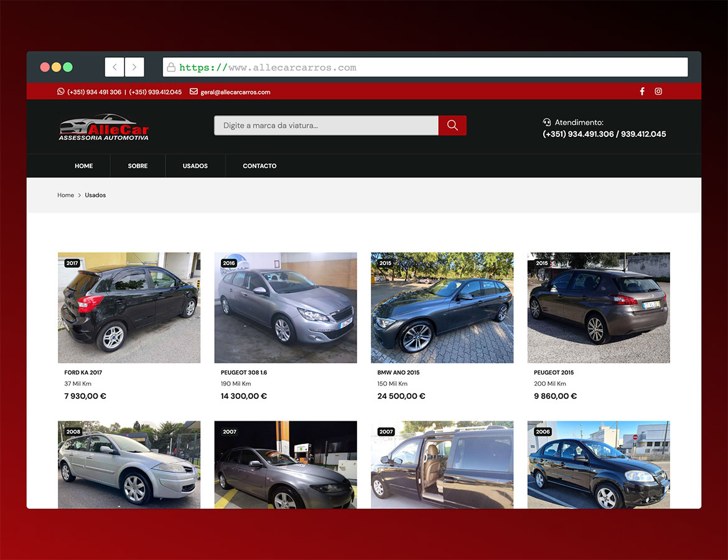Open the Peugeot 308 1.6 car photo
Screen dimensions: 728x560
pyautogui.click(x=286, y=307)
